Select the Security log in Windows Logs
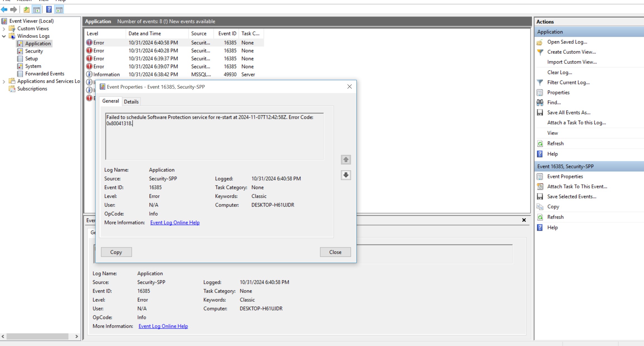Screen dimensions: 644x346 pyautogui.click(x=34, y=51)
